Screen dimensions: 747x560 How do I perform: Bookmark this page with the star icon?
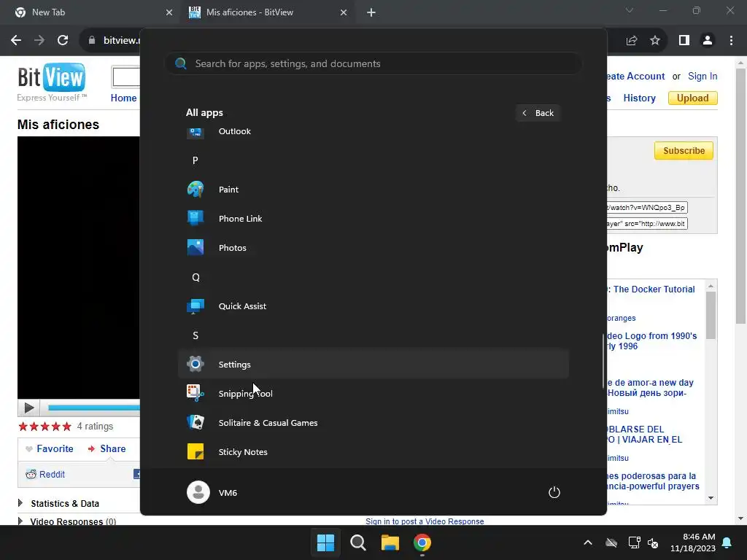[655, 41]
